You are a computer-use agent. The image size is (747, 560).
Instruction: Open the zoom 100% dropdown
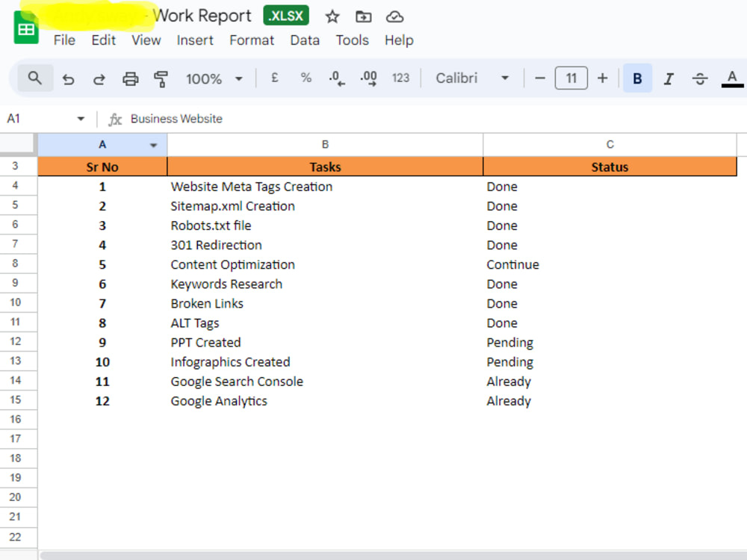(x=214, y=78)
